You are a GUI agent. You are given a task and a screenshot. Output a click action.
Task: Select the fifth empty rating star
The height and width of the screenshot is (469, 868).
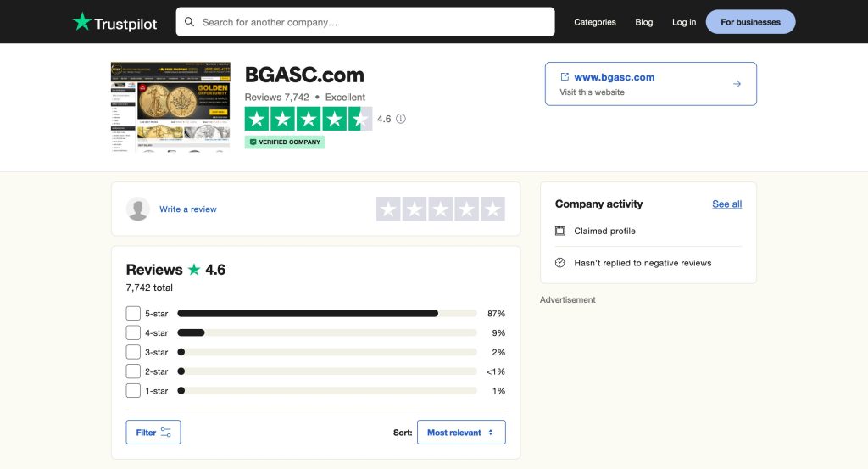click(x=492, y=209)
